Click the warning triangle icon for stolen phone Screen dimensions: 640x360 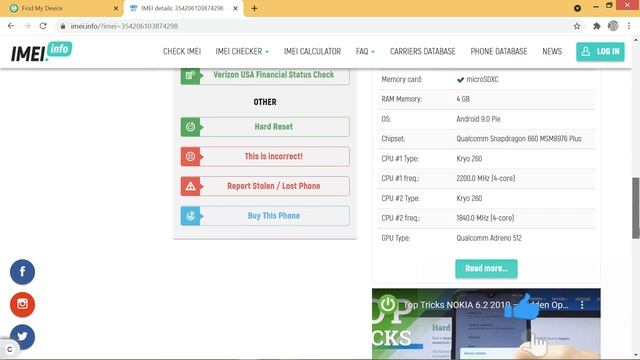(191, 186)
